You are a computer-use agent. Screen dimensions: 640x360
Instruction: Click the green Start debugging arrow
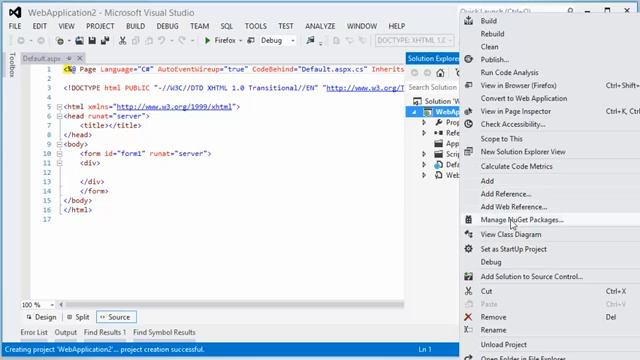click(x=207, y=40)
